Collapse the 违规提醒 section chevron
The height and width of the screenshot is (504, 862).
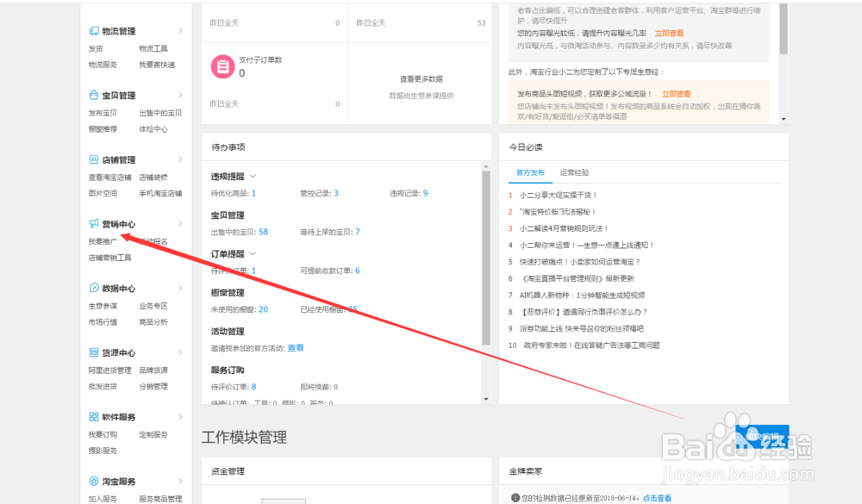pyautogui.click(x=254, y=176)
